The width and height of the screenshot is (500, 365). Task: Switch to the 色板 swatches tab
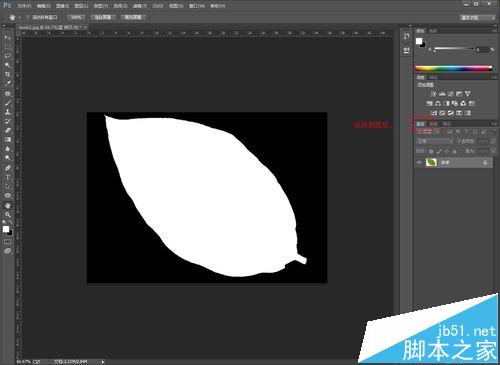(433, 31)
